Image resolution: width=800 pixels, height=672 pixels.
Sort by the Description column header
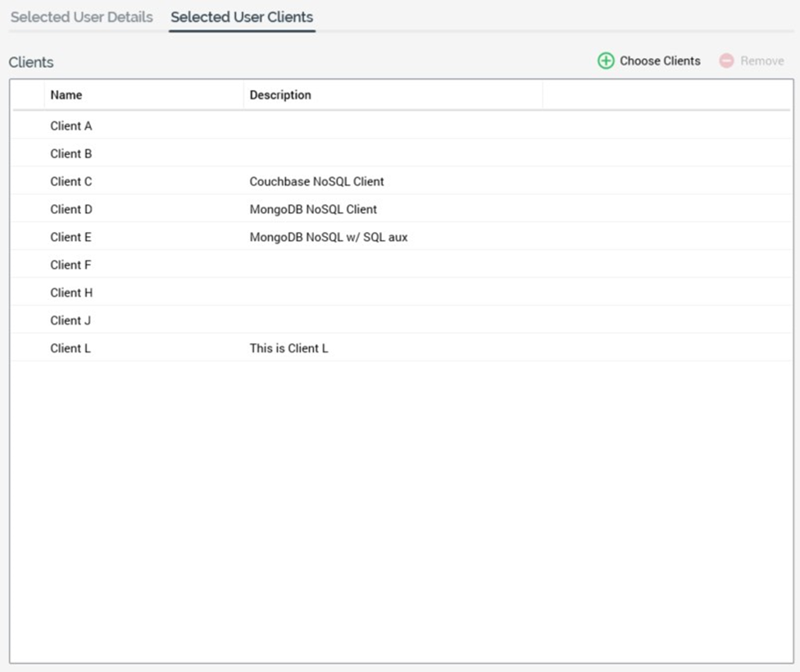pyautogui.click(x=280, y=95)
